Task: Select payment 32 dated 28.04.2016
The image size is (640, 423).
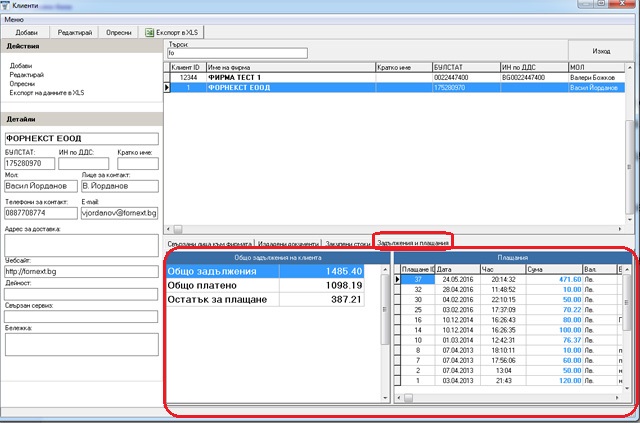Action: 510,289
